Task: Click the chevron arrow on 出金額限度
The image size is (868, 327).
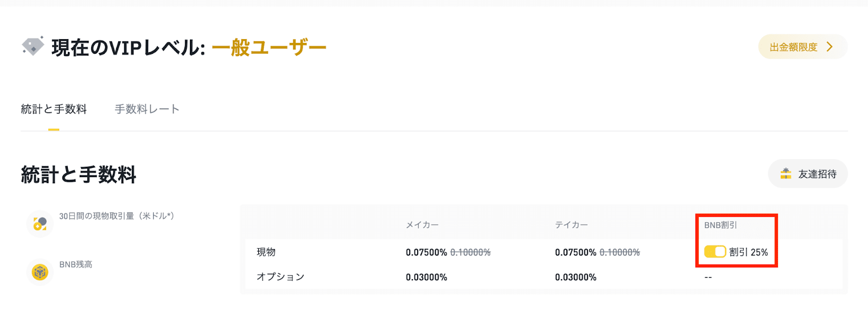Action: pyautogui.click(x=829, y=47)
